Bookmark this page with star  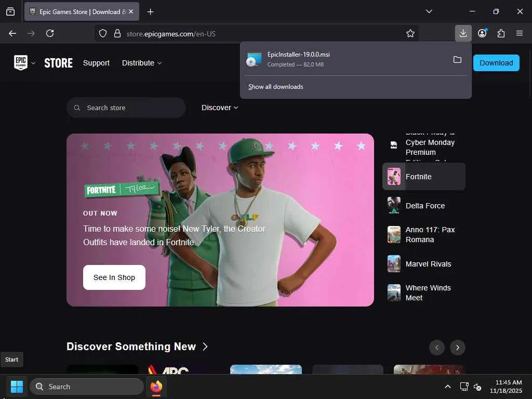410,33
